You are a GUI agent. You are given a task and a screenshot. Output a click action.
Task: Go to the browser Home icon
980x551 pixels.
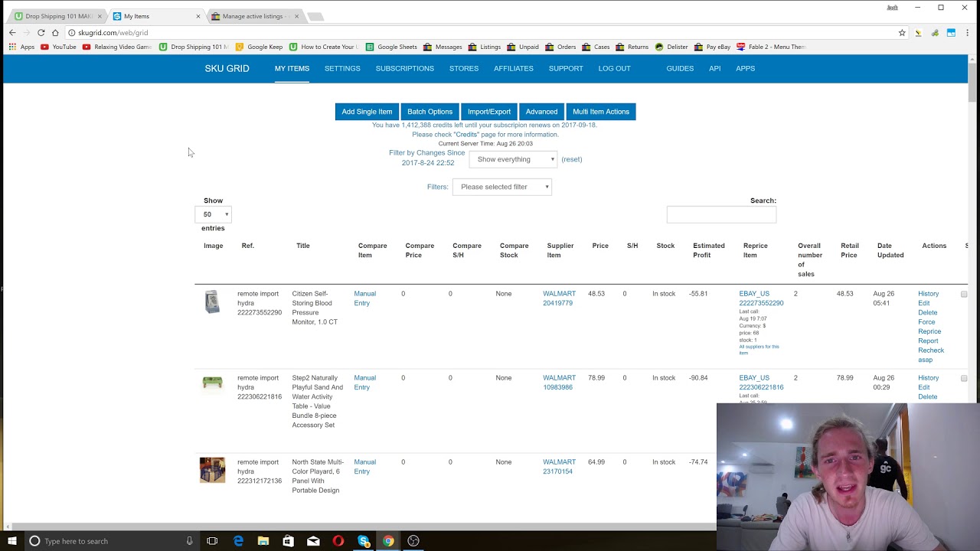(x=55, y=33)
